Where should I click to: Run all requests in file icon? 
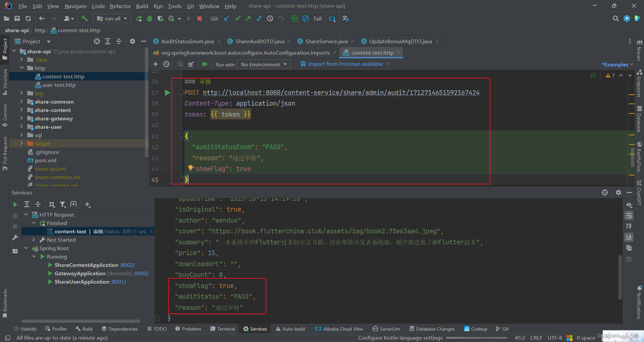(205, 64)
